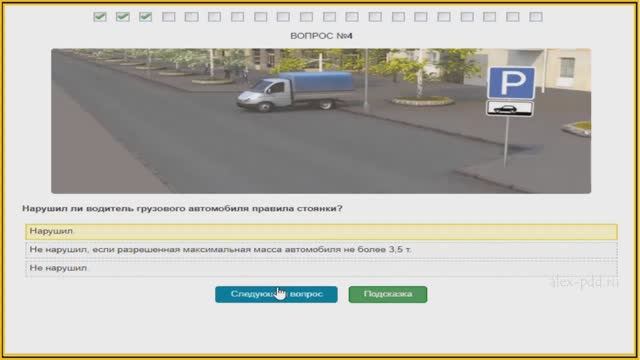Jump to the fourth question box

tap(169, 17)
